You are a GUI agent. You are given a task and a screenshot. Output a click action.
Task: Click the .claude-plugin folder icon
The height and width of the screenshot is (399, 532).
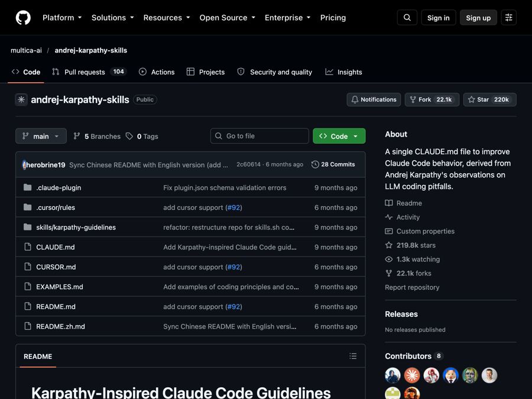coord(27,187)
